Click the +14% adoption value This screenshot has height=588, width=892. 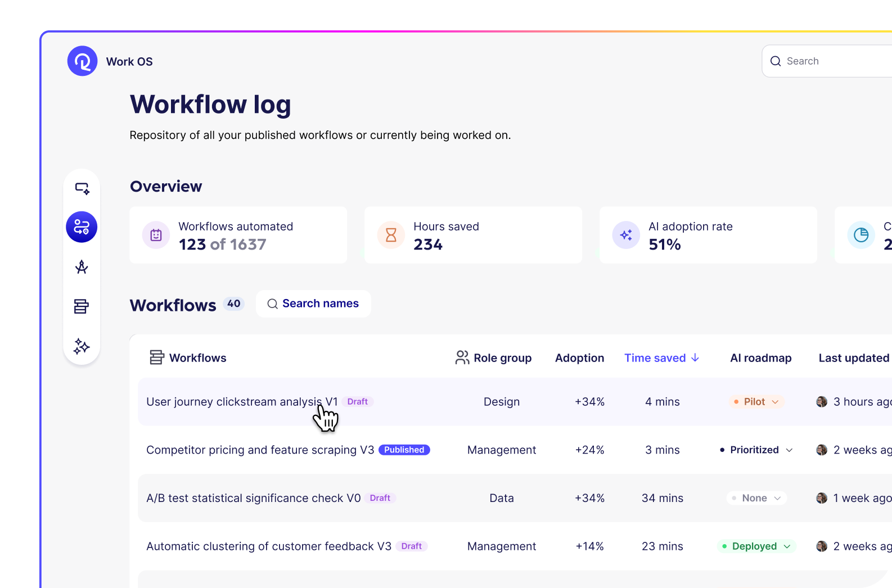point(589,546)
